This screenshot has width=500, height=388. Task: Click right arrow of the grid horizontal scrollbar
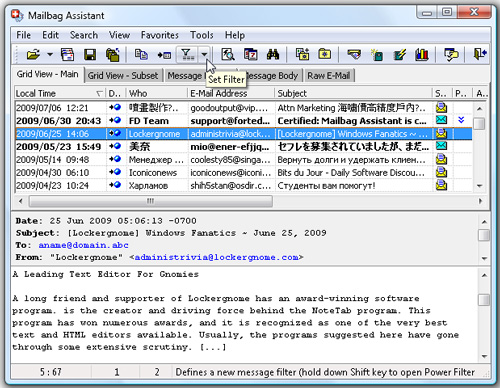tap(480, 201)
